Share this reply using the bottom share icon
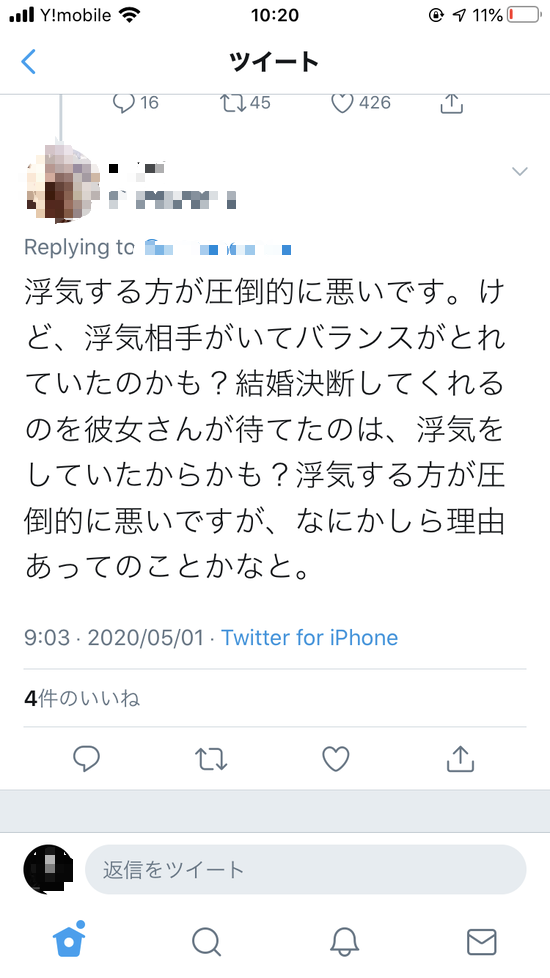Screen dimensions: 550x978 [x=461, y=758]
